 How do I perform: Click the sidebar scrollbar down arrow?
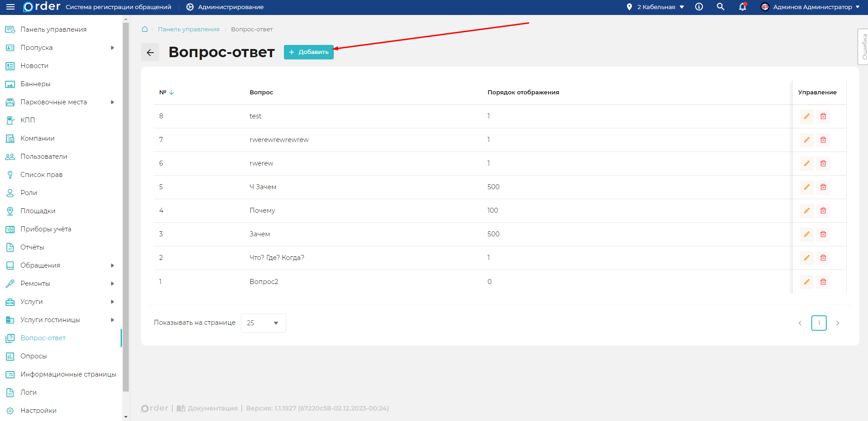126,417
